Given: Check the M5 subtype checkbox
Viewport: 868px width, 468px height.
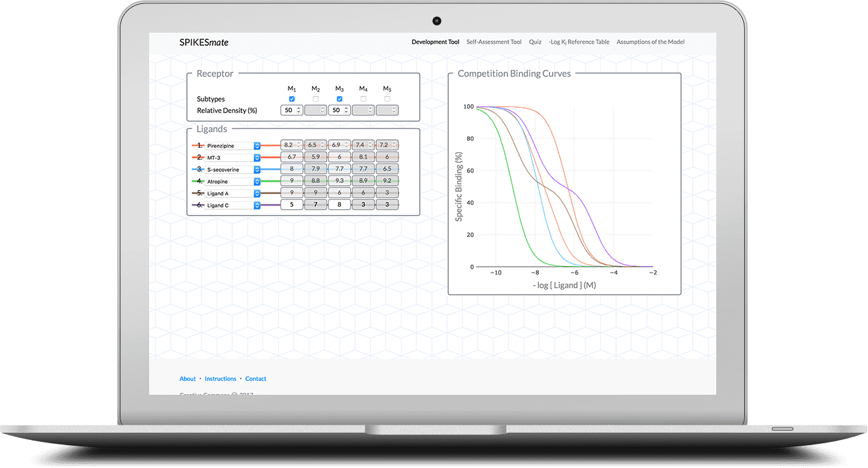Looking at the screenshot, I should pyautogui.click(x=387, y=99).
